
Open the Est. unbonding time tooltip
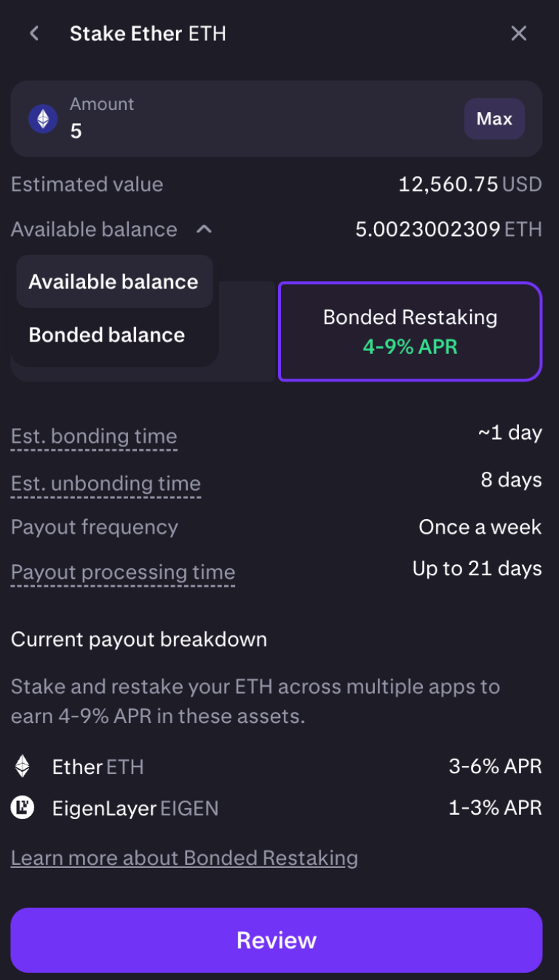106,483
